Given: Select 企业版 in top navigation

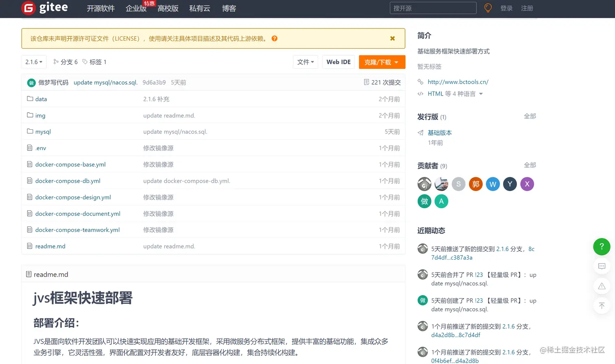Looking at the screenshot, I should (136, 9).
